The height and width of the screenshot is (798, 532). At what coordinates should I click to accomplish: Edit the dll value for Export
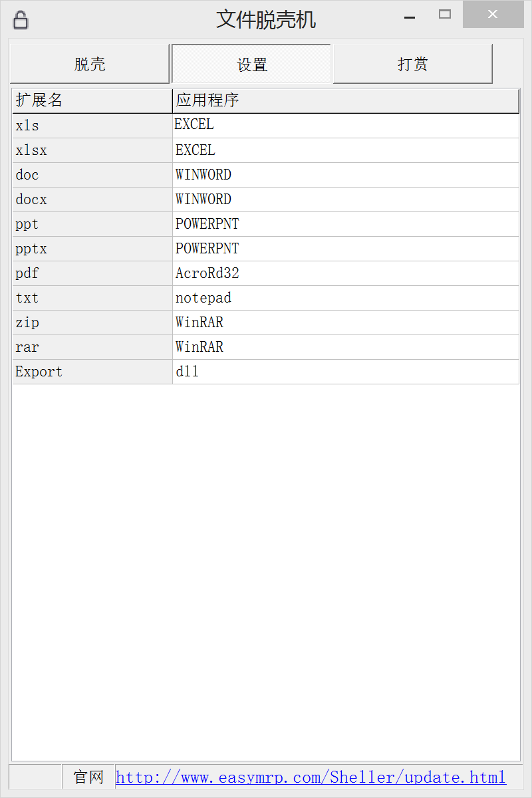coord(346,372)
